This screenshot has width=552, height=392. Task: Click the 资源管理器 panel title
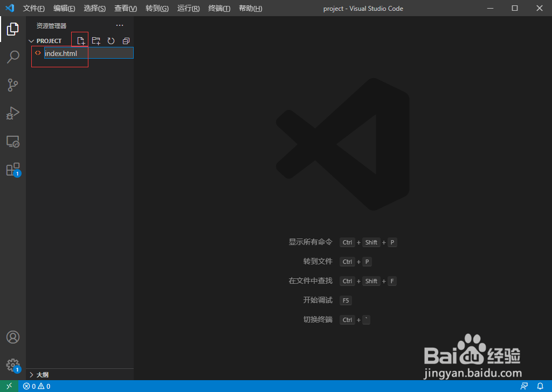click(x=51, y=26)
